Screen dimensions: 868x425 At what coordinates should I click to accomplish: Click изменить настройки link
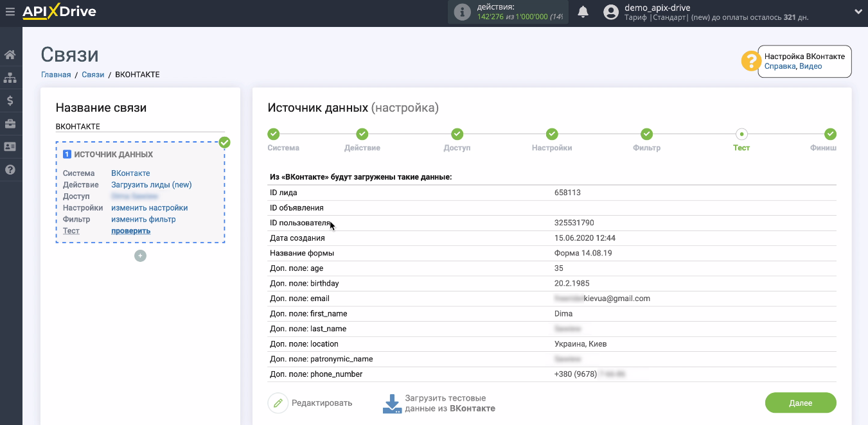(150, 208)
